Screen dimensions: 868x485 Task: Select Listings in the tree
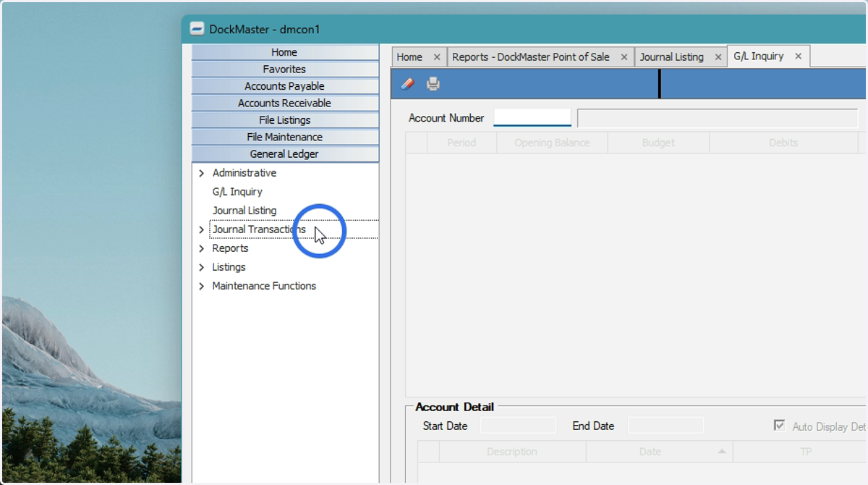[x=229, y=267]
